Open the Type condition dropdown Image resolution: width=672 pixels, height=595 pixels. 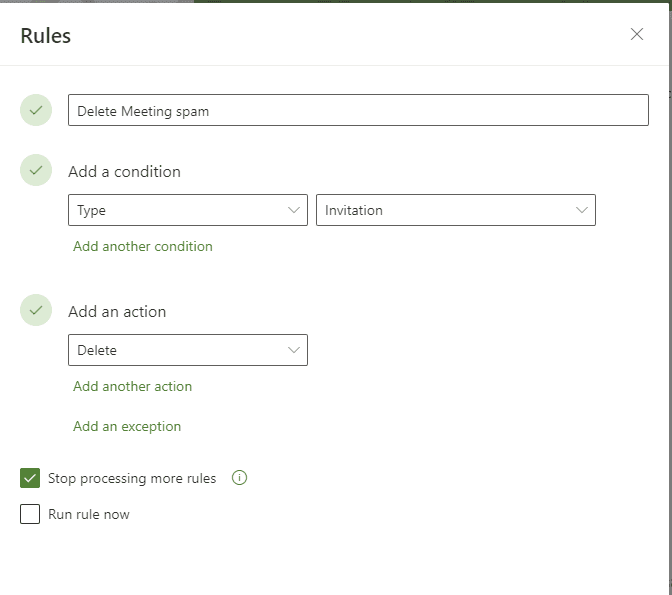(x=188, y=210)
